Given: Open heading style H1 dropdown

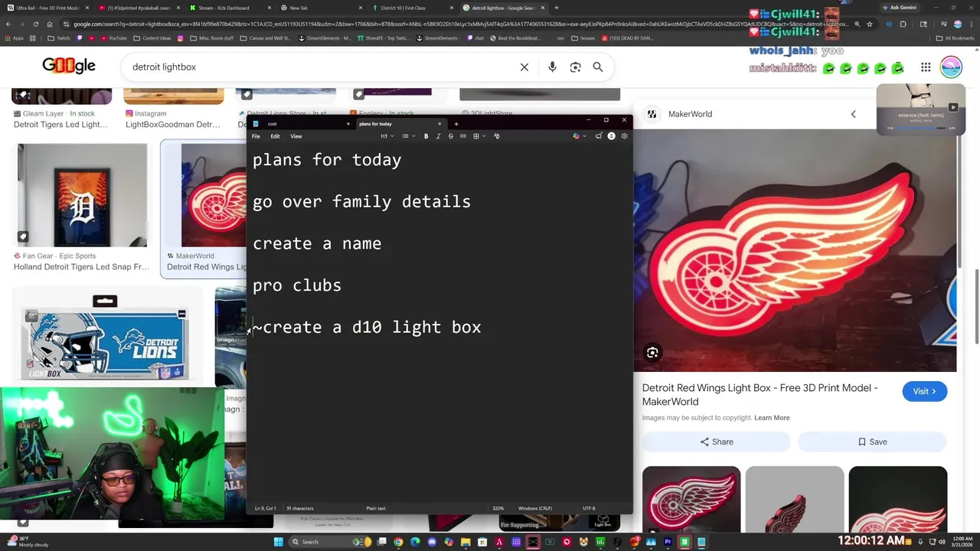Looking at the screenshot, I should coord(387,136).
